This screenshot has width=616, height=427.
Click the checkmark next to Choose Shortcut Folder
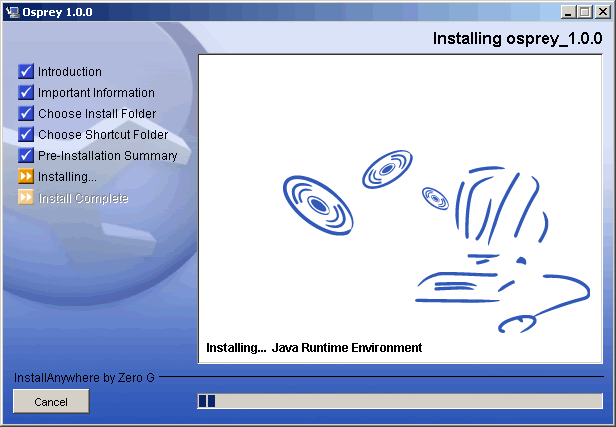point(26,135)
